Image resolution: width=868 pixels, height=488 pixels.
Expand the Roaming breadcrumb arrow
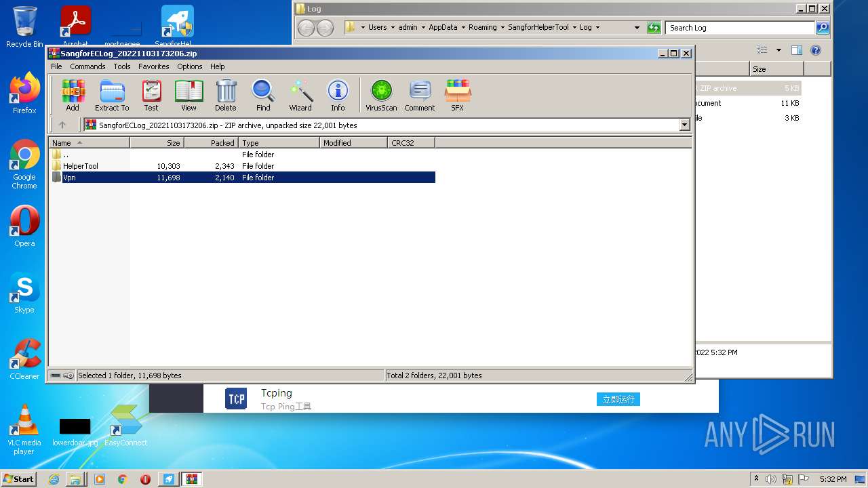pyautogui.click(x=502, y=28)
